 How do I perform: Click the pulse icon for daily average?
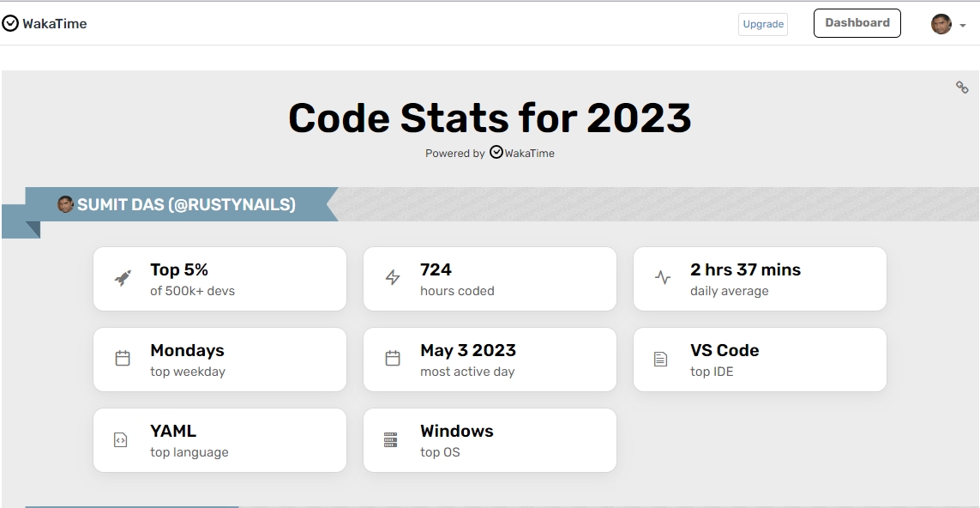pos(663,277)
